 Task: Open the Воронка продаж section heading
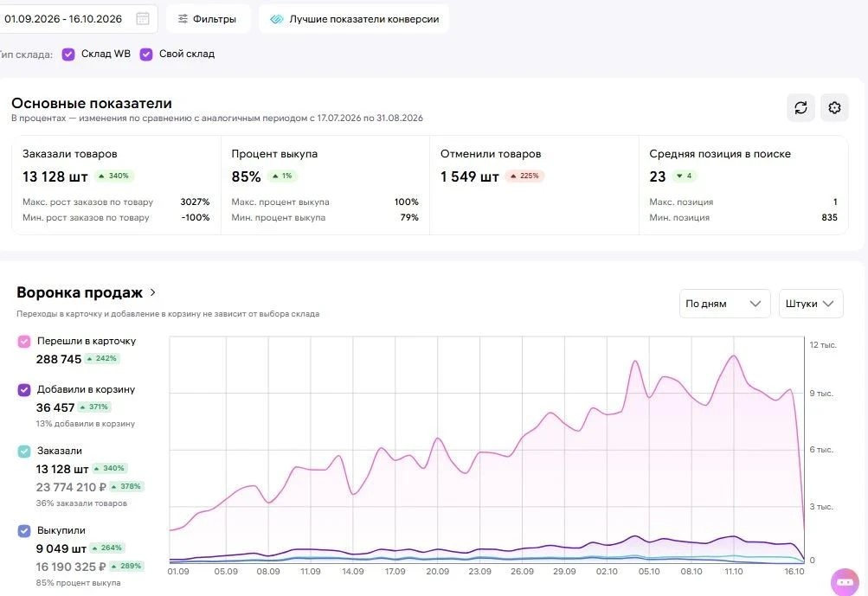pyautogui.click(x=80, y=292)
